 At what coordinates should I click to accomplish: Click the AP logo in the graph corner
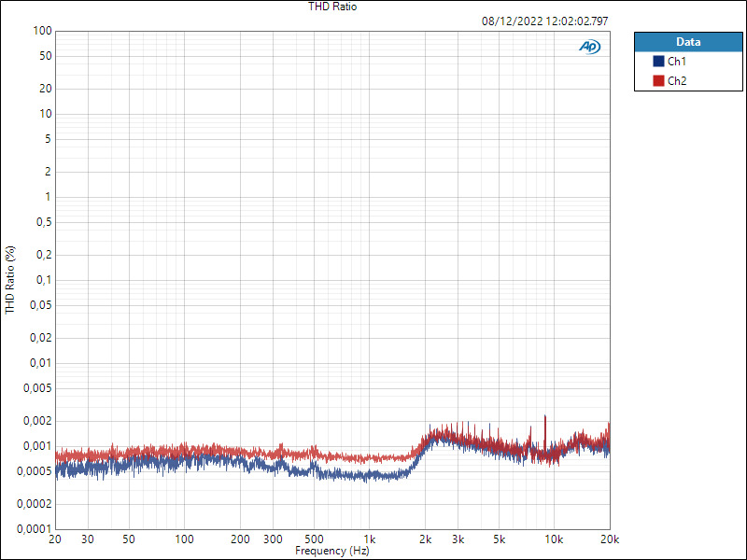pyautogui.click(x=590, y=47)
